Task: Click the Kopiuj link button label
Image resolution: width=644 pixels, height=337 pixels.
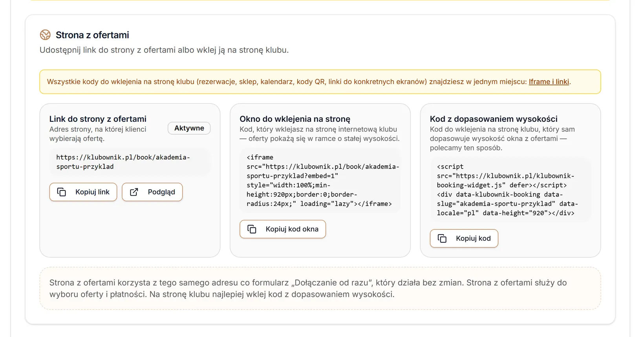Action: 92,192
